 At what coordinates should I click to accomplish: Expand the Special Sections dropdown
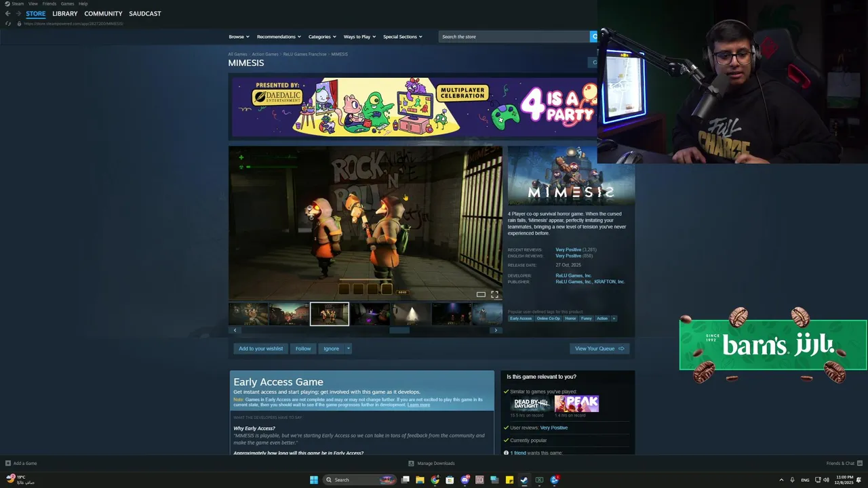[402, 37]
